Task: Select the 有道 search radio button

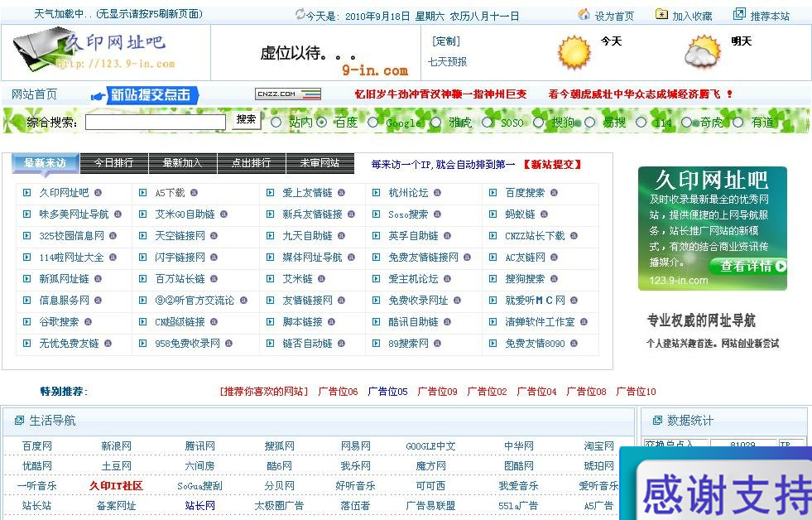Action: coord(738,123)
